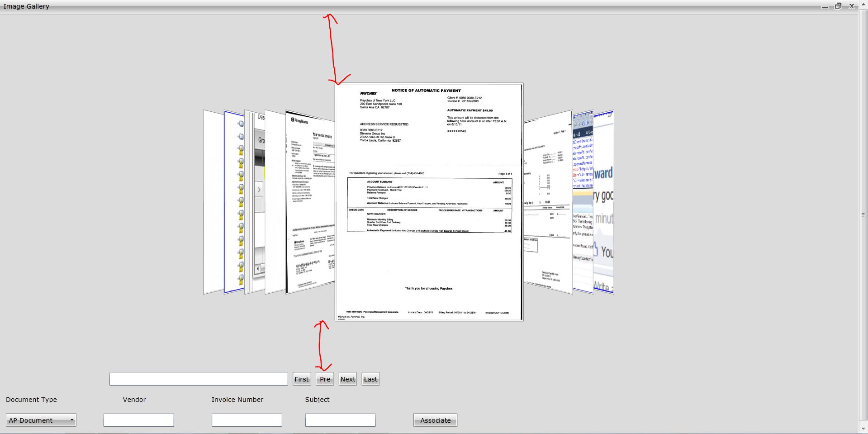Image resolution: width=868 pixels, height=434 pixels.
Task: Select the rightmost thumbnail with large blue text
Action: (604, 202)
